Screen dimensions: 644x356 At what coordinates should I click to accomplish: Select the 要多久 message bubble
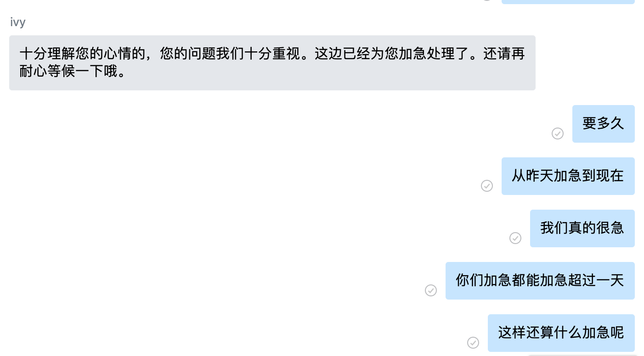[604, 124]
